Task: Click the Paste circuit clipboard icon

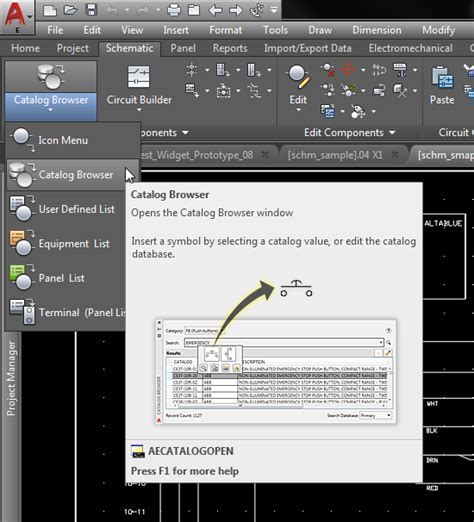Action: pyautogui.click(x=442, y=77)
